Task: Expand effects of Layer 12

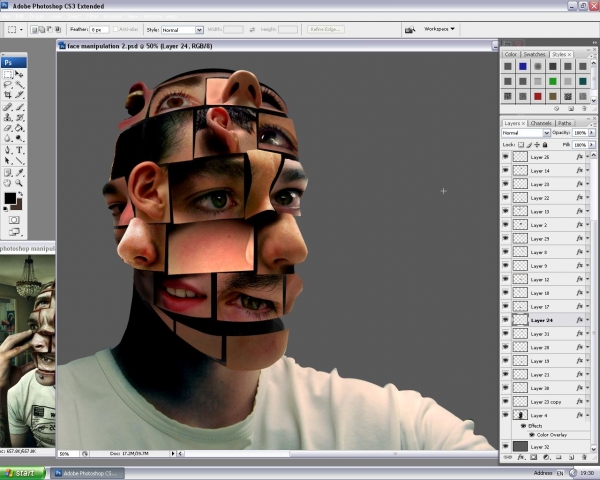Action: pyautogui.click(x=588, y=279)
